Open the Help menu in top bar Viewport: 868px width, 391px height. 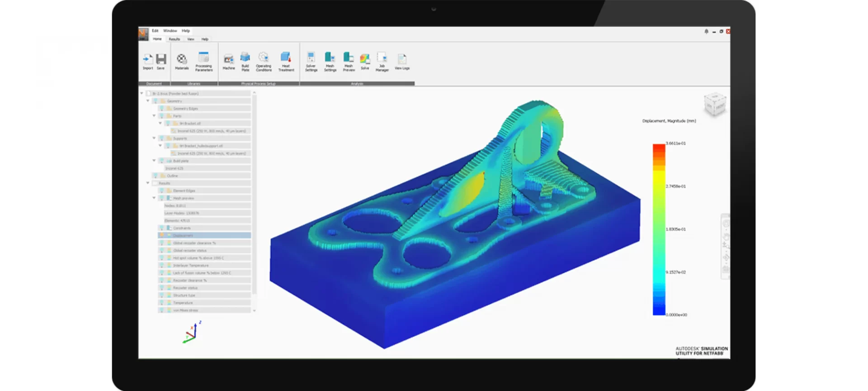186,31
